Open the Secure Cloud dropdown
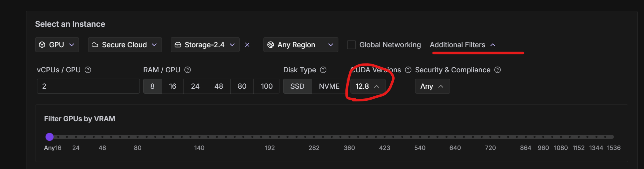This screenshot has width=644, height=169. (125, 45)
